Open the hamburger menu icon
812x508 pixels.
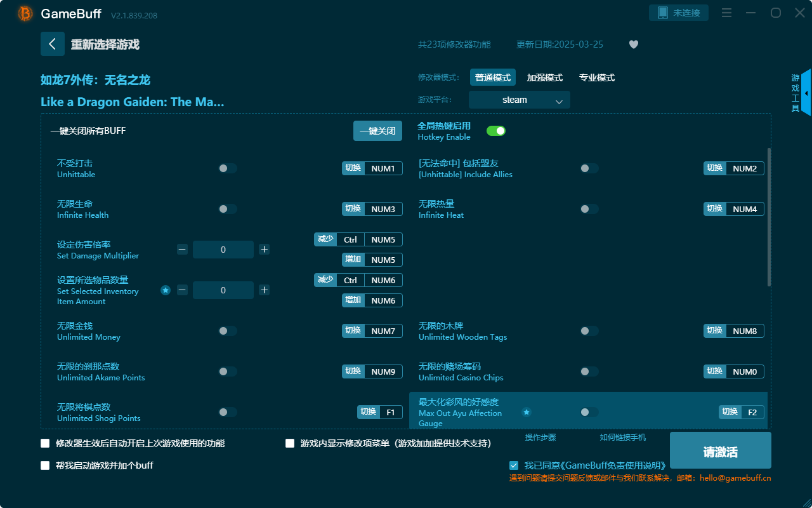[x=726, y=13]
